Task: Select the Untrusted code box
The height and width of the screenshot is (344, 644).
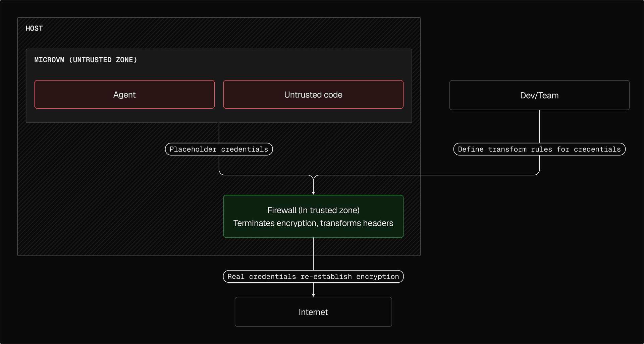Action: pyautogui.click(x=313, y=95)
